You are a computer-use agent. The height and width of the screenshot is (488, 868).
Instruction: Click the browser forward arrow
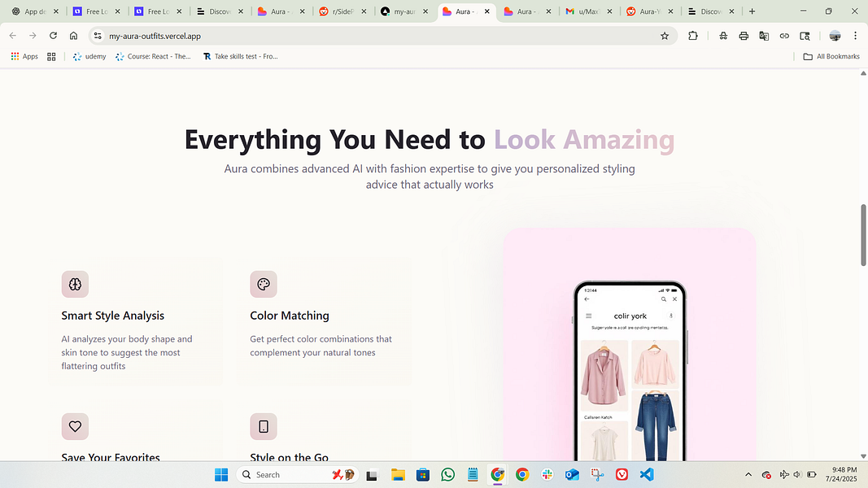(x=33, y=36)
